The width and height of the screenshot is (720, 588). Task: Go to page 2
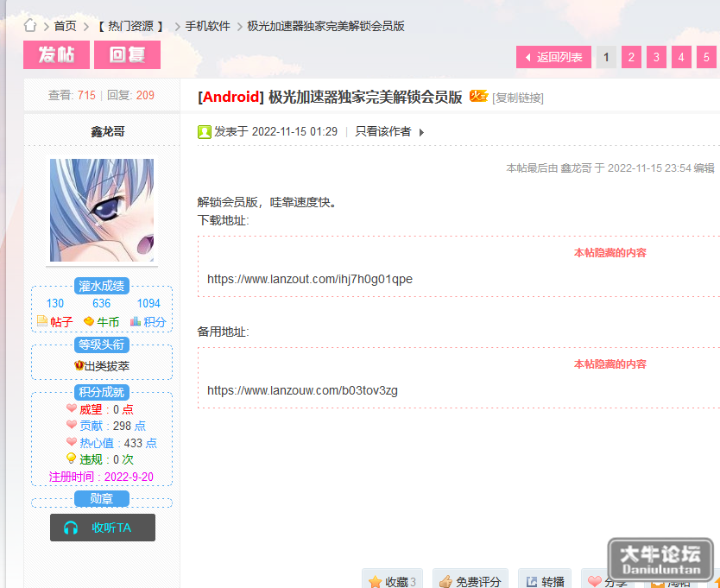pyautogui.click(x=631, y=57)
